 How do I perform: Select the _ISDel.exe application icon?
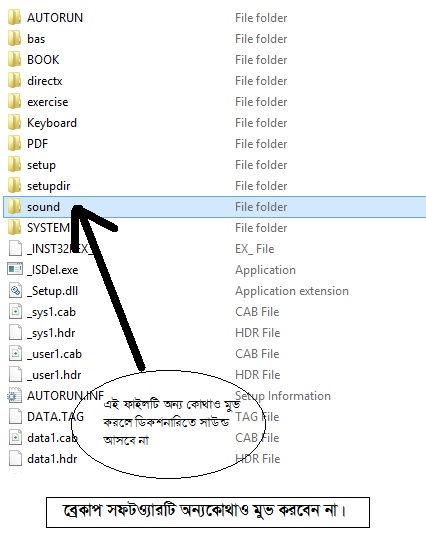[x=15, y=270]
